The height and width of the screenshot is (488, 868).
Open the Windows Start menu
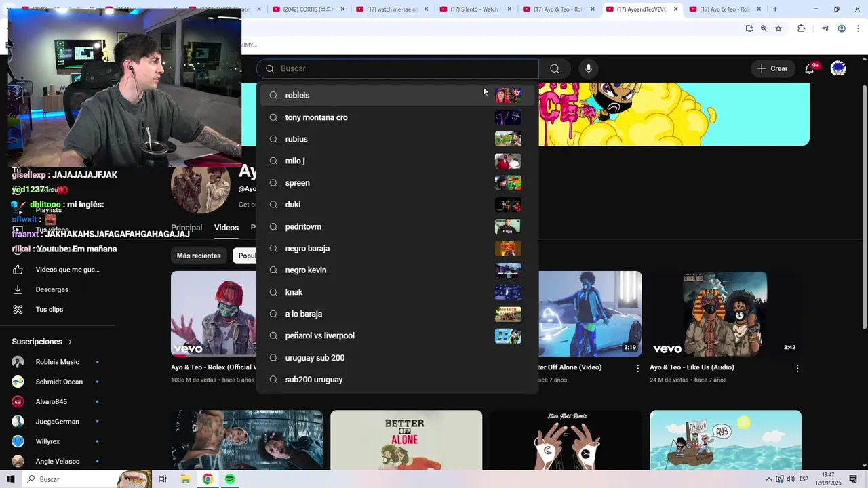11,479
